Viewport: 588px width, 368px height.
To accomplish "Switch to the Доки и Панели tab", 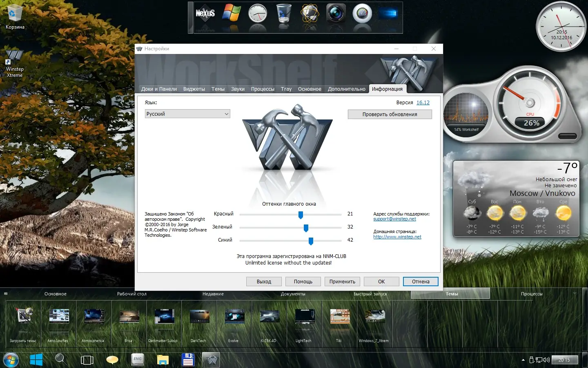I will 159,89.
